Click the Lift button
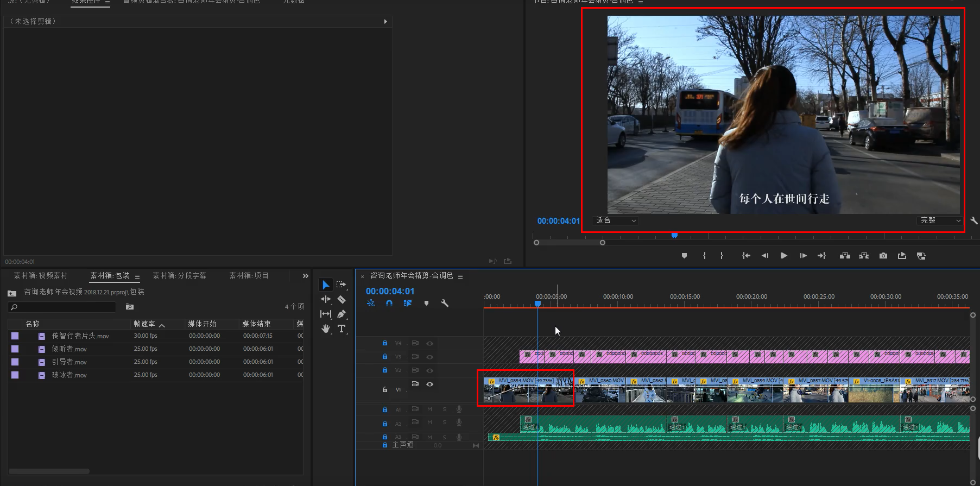The height and width of the screenshot is (486, 980). pyautogui.click(x=845, y=256)
